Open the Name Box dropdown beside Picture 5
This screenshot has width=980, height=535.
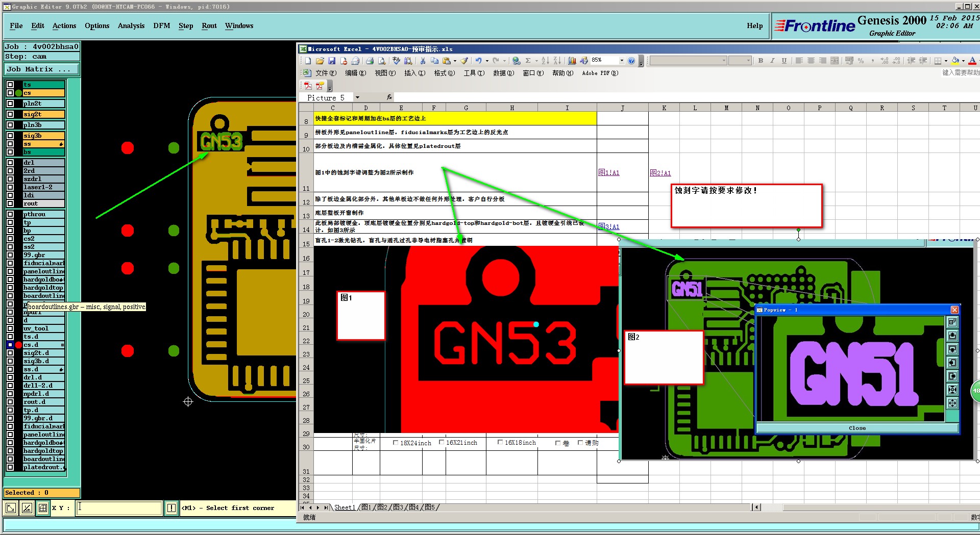coord(357,97)
